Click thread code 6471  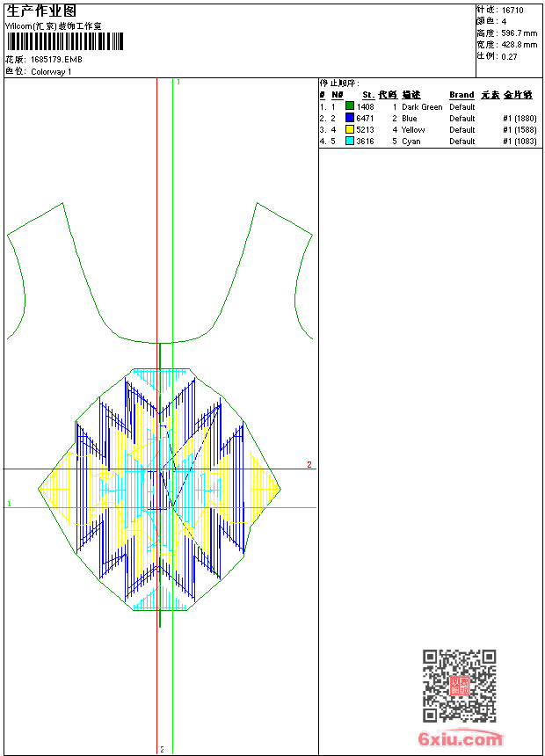click(x=365, y=118)
